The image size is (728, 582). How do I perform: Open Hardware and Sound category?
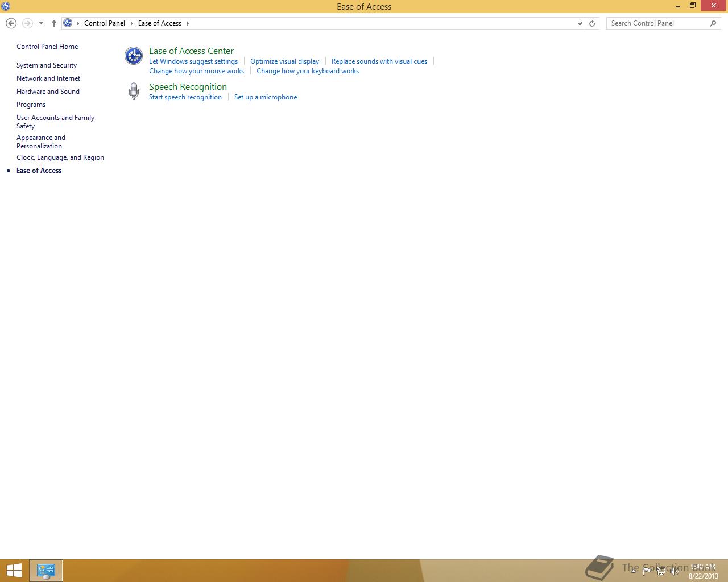click(48, 92)
